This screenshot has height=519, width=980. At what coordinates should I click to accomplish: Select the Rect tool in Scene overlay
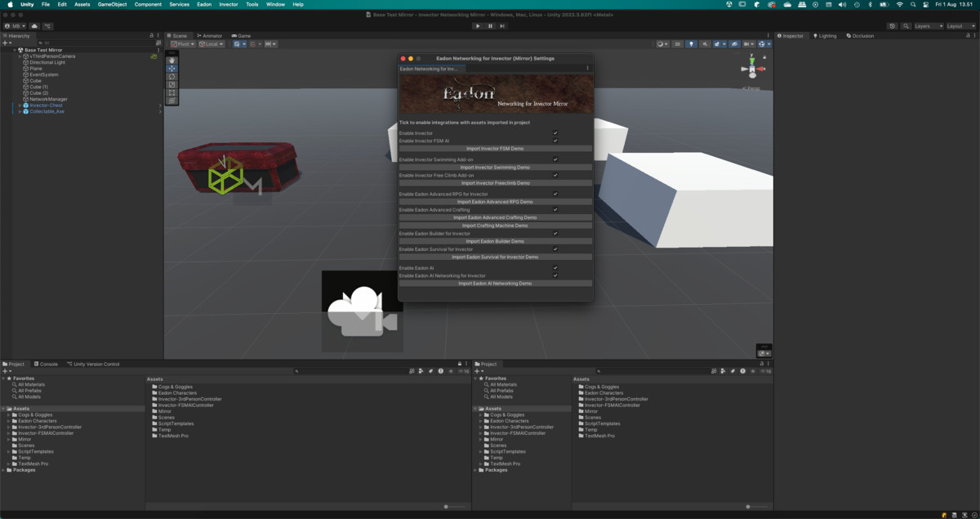171,93
